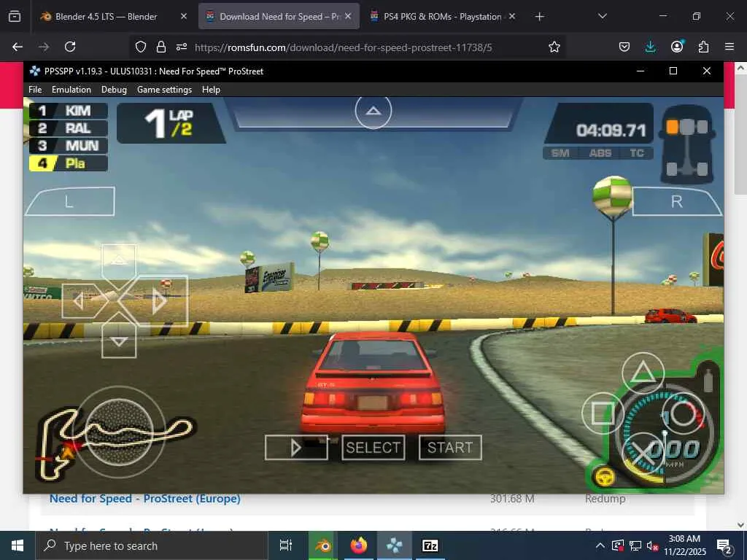This screenshot has width=747, height=560.
Task: Click the muted speaker volume icon
Action: point(653,545)
